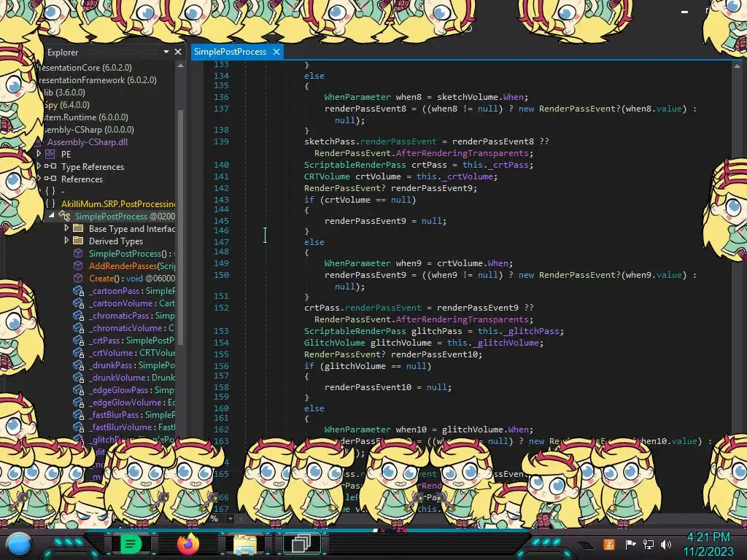
Task: Click the Create() method cube icon
Action: [x=78, y=278]
